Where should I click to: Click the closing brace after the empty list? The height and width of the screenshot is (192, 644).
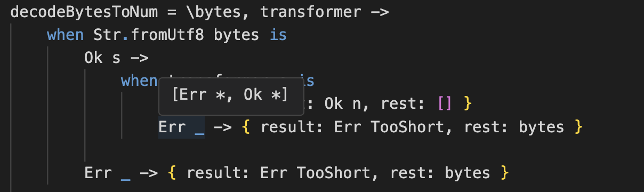468,102
